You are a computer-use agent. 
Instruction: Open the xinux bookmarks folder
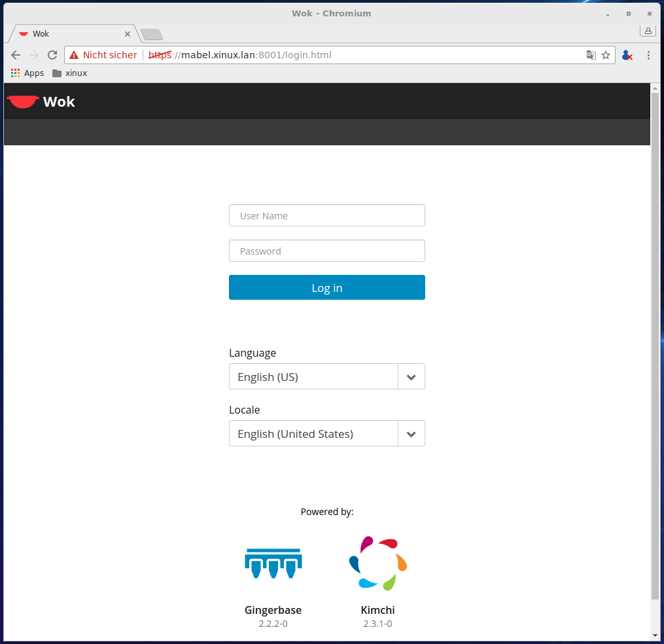69,73
